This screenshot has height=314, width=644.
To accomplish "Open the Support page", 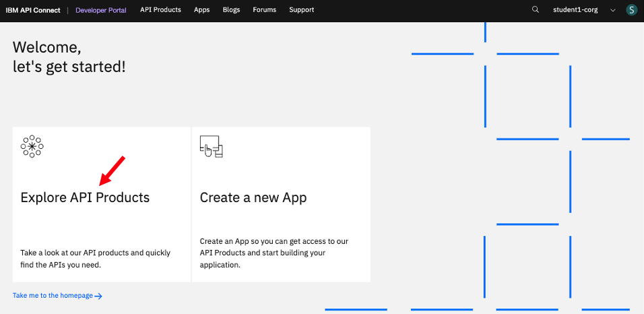I will (x=301, y=10).
